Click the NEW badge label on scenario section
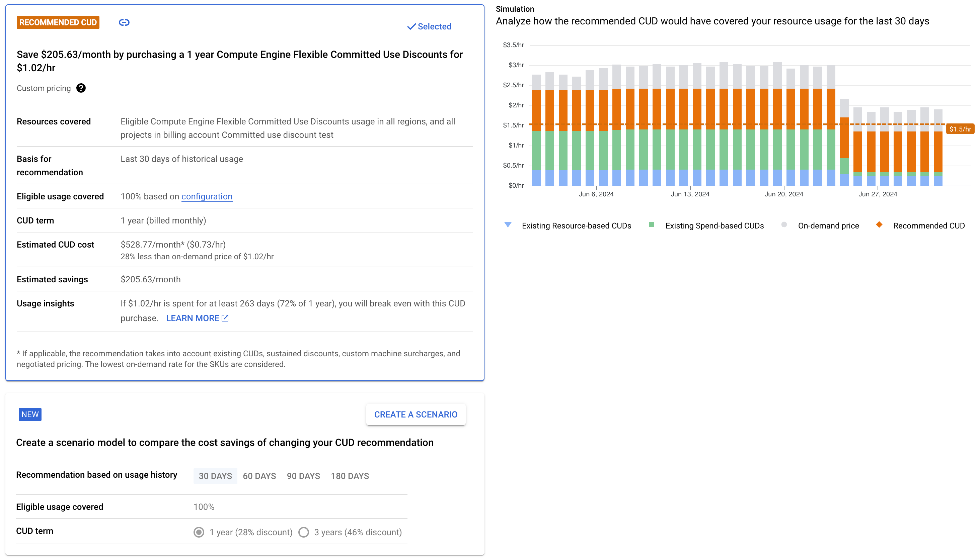 30,414
